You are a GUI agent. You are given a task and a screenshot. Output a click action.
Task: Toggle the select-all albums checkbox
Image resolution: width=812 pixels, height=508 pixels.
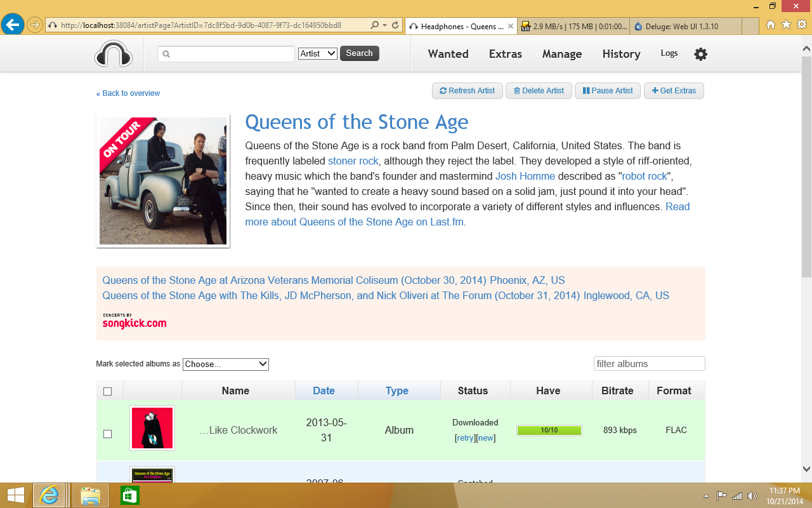pyautogui.click(x=107, y=391)
